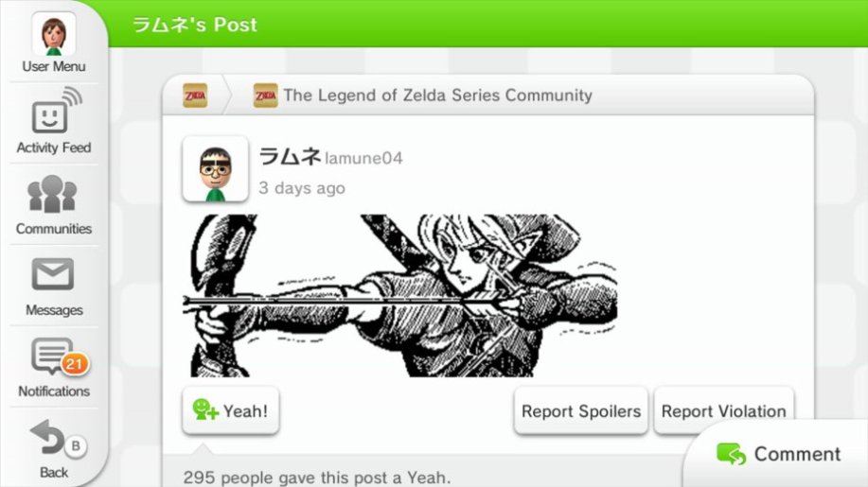Viewport: 868px width, 487px height.
Task: Open The Legend of Zelda Series Community
Action: click(423, 96)
